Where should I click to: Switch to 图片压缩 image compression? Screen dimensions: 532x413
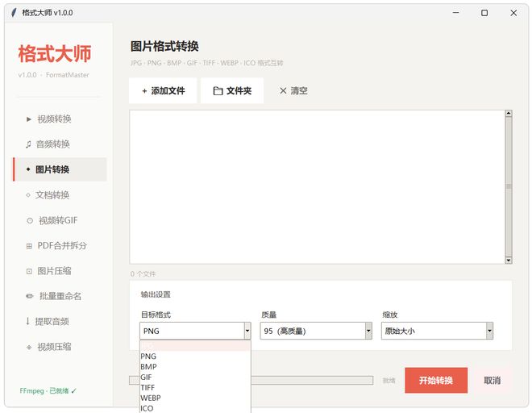60,271
